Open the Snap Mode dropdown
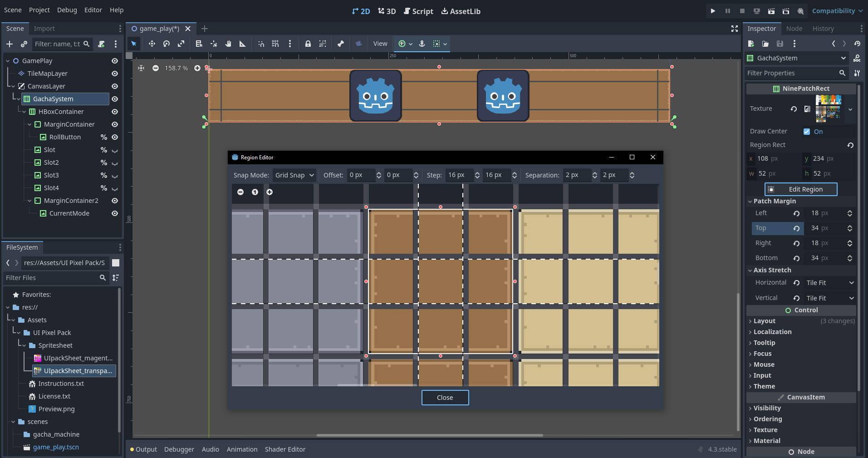This screenshot has height=458, width=868. click(294, 175)
